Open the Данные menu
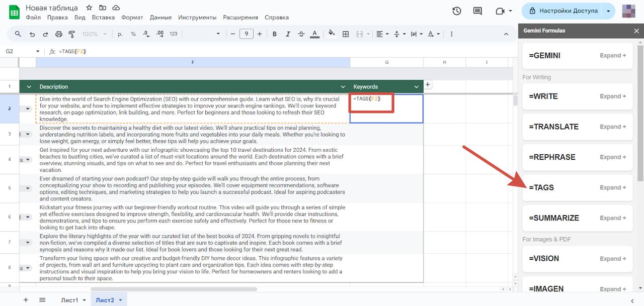The width and height of the screenshot is (644, 306). pos(161,18)
